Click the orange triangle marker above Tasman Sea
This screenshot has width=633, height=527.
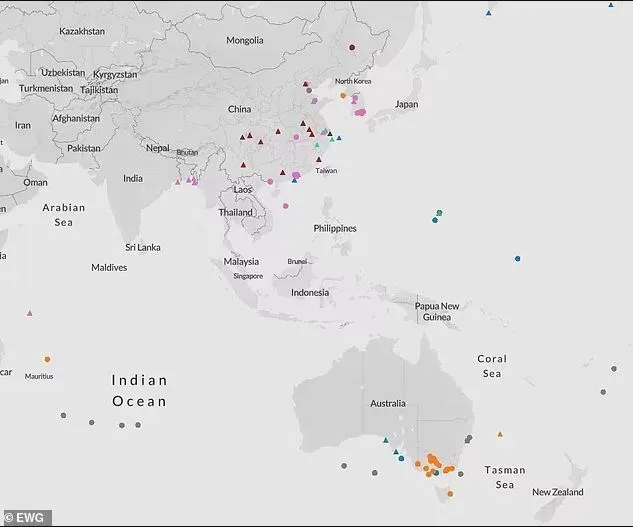tap(500, 435)
